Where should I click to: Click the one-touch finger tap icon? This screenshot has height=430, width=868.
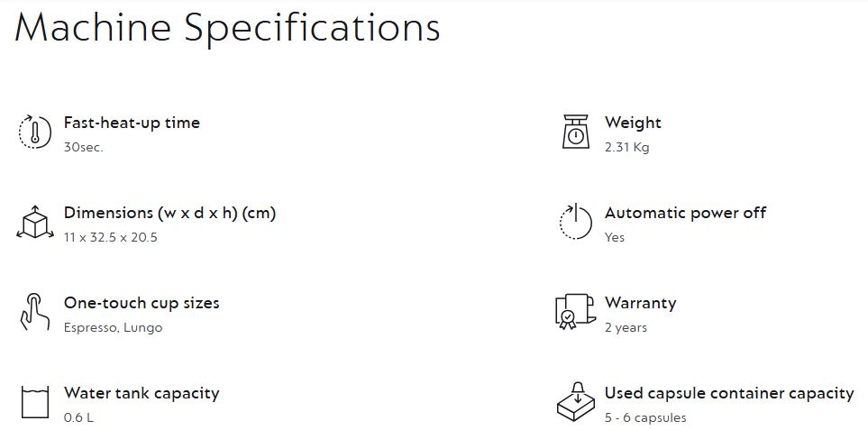34,312
